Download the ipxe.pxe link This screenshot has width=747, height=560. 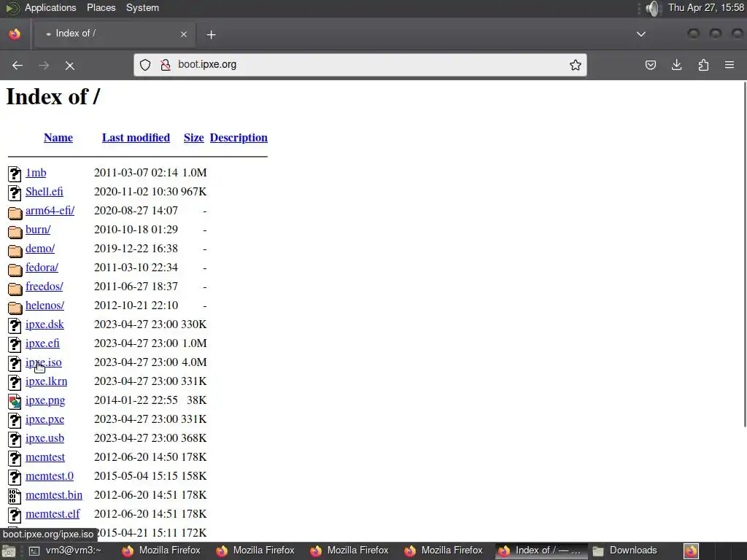point(44,419)
